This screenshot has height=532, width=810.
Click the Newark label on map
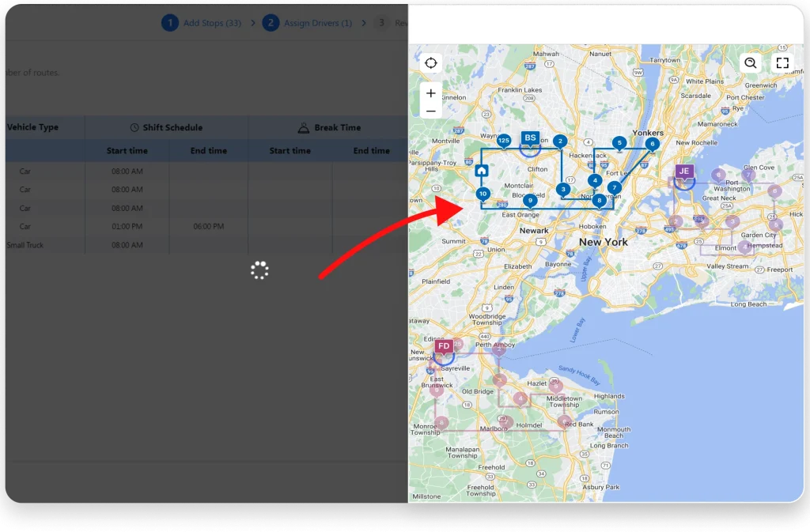pyautogui.click(x=534, y=231)
